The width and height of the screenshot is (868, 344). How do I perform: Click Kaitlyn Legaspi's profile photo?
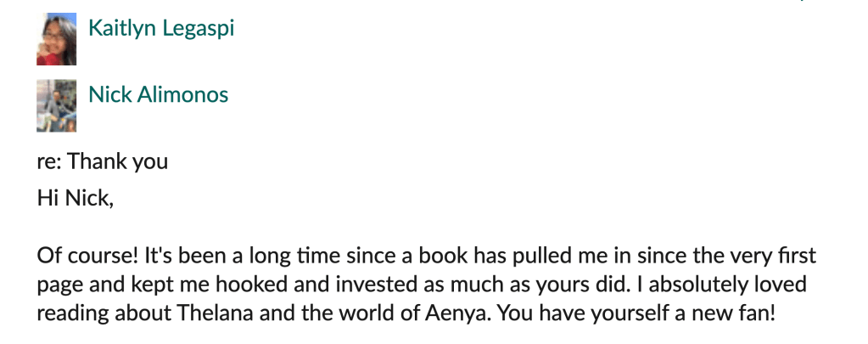(57, 40)
